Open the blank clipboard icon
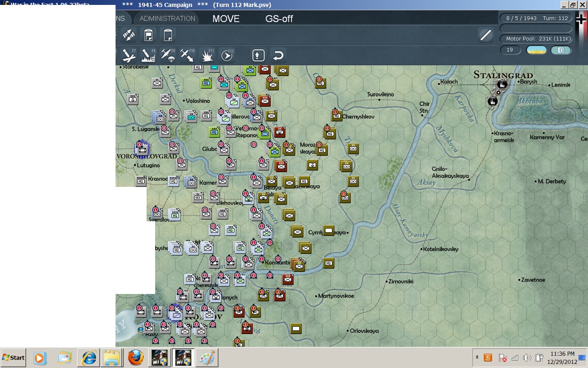 click(x=168, y=35)
